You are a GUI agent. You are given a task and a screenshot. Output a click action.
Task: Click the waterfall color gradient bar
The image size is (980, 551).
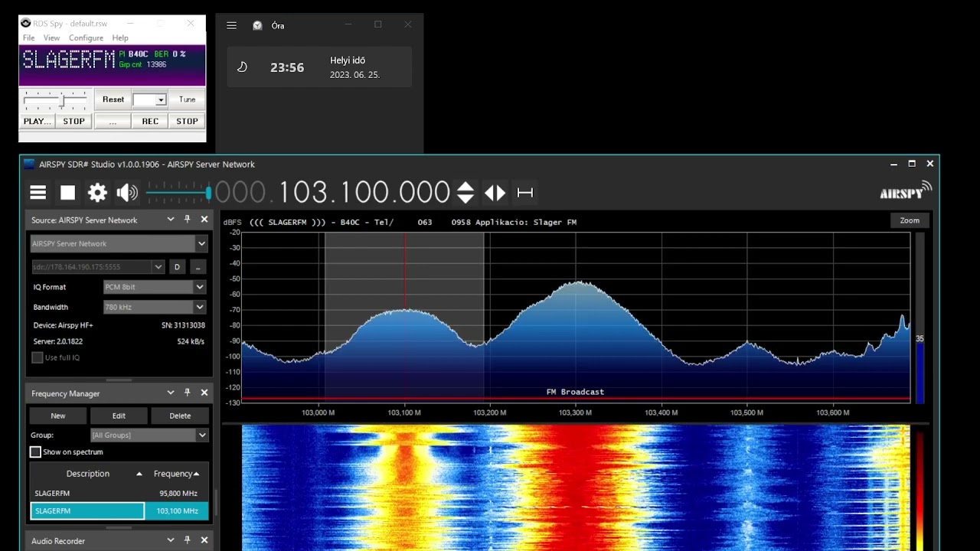[920, 490]
